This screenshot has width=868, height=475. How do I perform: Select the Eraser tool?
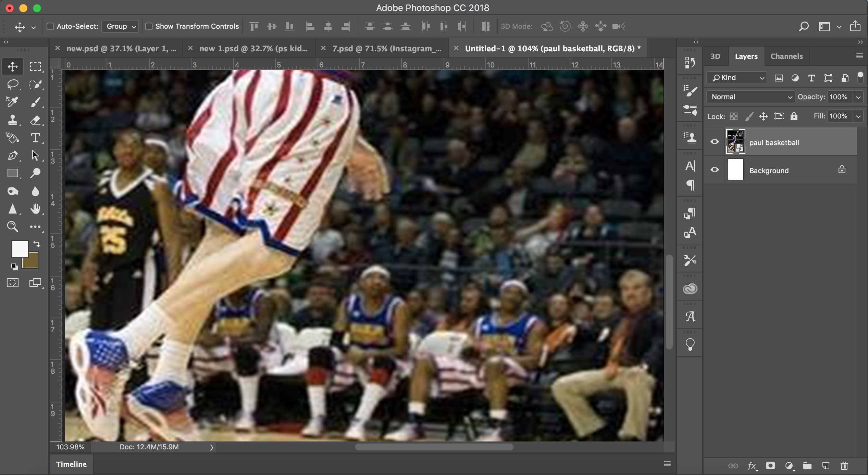[x=35, y=120]
